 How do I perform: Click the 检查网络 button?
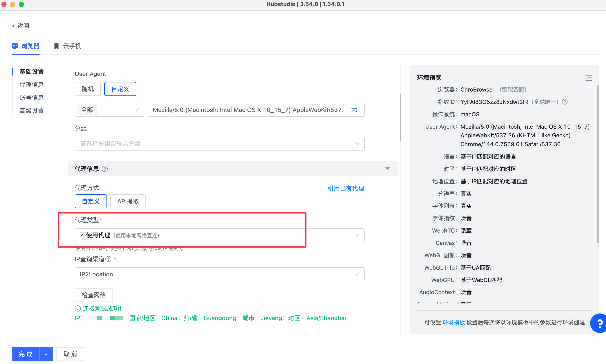[x=94, y=295]
